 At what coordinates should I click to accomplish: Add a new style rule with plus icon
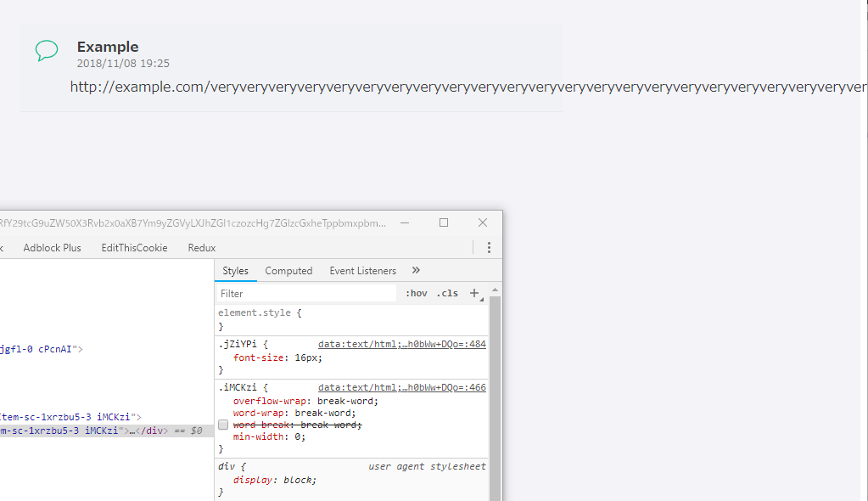coord(475,293)
